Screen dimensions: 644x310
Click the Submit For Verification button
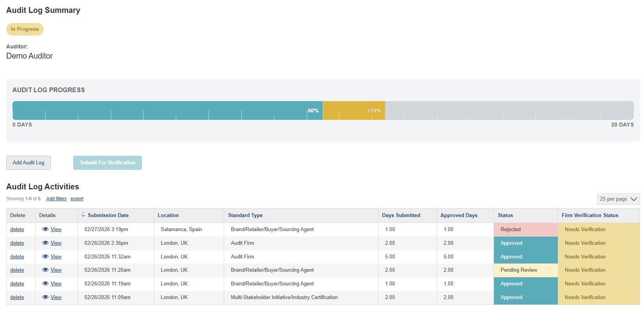108,163
